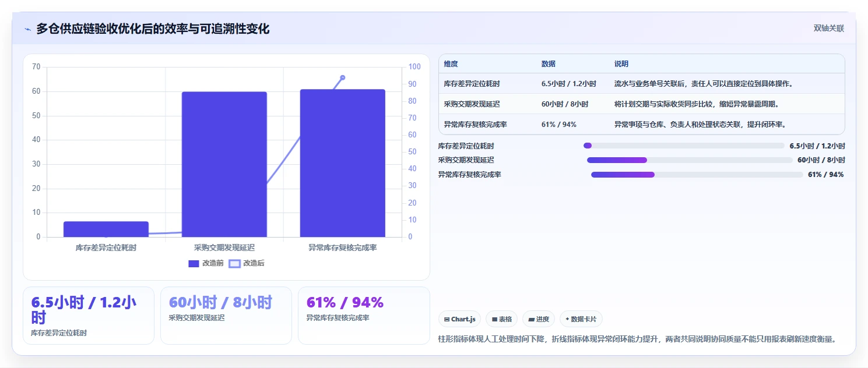Click the chart title 多仓供应链验收优化后的效率与可追溯性变化

coord(153,29)
